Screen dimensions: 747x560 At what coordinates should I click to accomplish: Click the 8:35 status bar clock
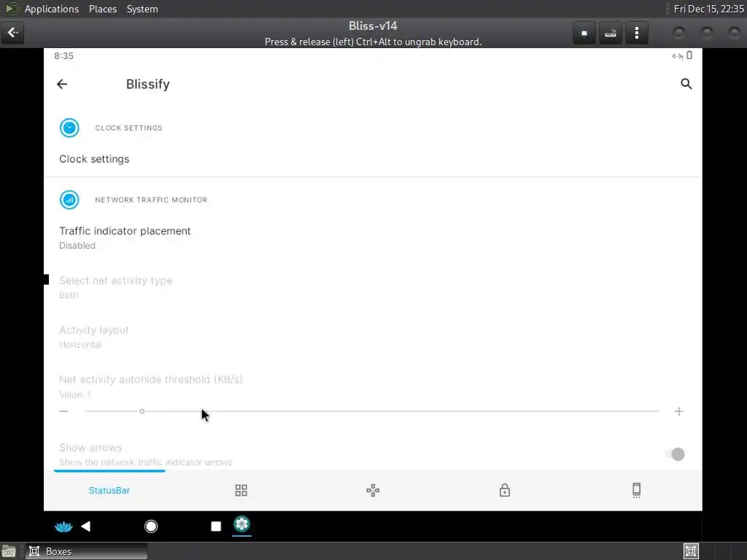64,55
